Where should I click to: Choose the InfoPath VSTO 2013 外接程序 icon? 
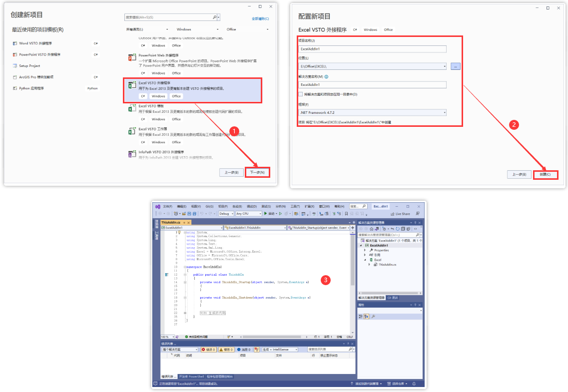132,154
